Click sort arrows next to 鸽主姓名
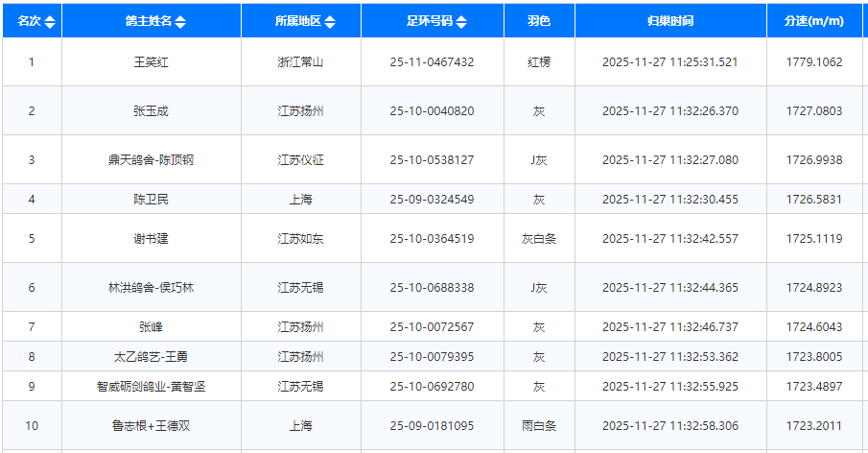This screenshot has height=453, width=868. [181, 22]
